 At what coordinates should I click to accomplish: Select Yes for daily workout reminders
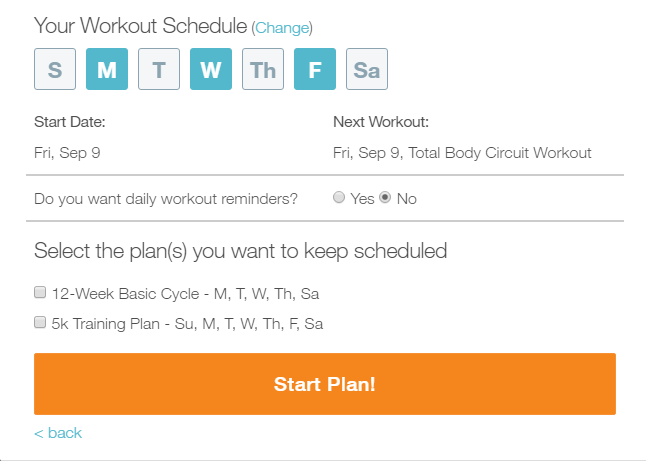coord(339,198)
